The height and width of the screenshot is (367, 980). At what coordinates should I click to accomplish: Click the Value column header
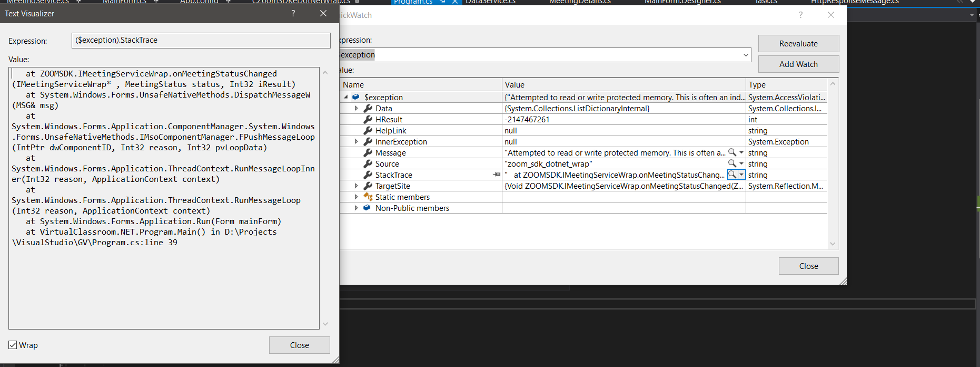[x=624, y=84]
